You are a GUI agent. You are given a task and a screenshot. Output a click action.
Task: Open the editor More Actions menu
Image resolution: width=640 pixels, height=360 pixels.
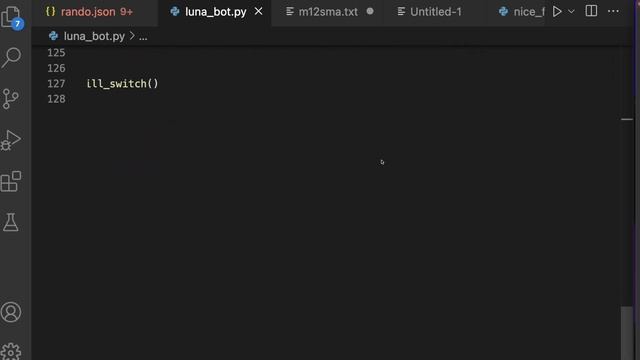click(613, 11)
